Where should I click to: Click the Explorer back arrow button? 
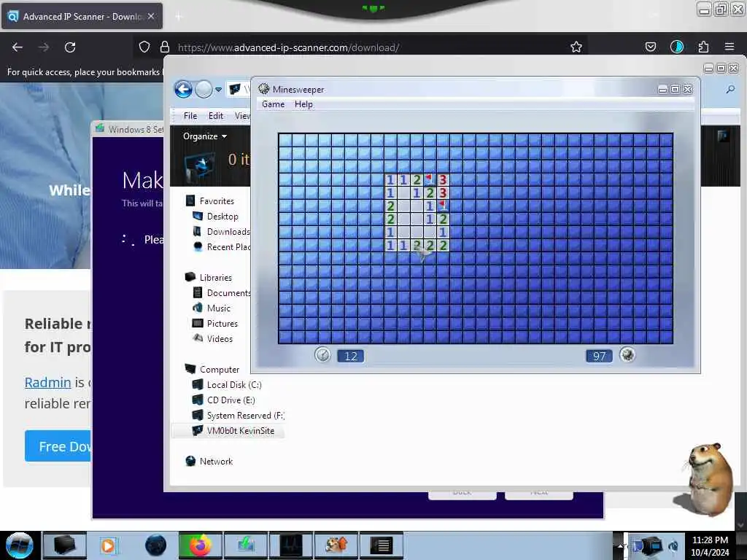pos(183,89)
